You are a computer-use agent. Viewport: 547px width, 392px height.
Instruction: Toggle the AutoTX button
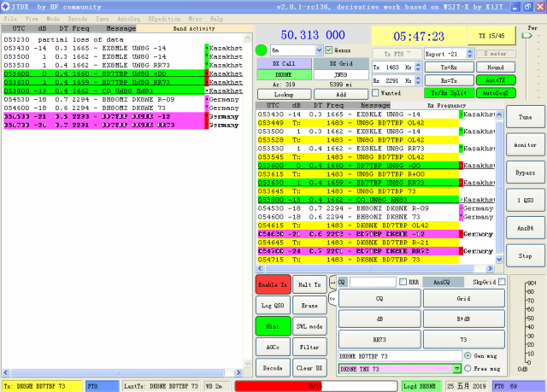(x=496, y=80)
